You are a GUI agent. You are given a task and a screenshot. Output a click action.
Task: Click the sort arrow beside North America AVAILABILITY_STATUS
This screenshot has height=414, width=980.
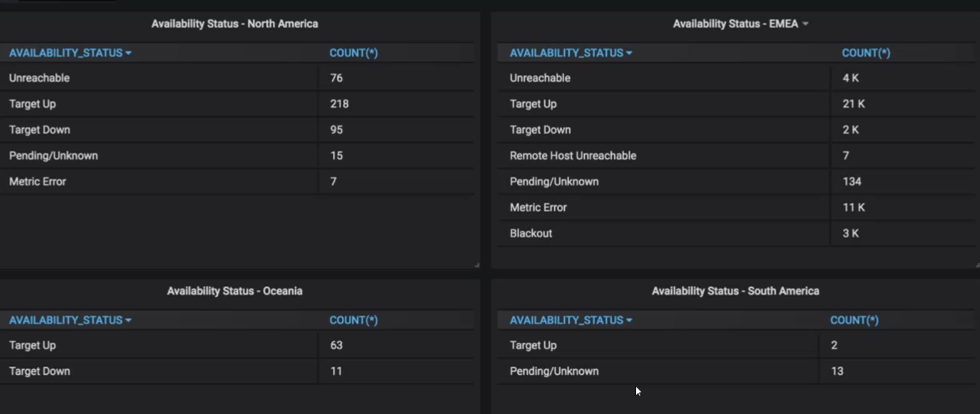(128, 53)
